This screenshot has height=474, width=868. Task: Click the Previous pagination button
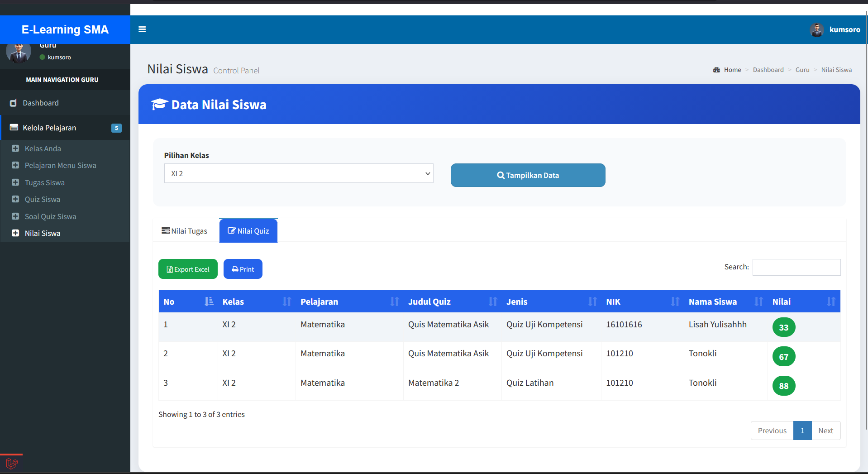click(772, 431)
